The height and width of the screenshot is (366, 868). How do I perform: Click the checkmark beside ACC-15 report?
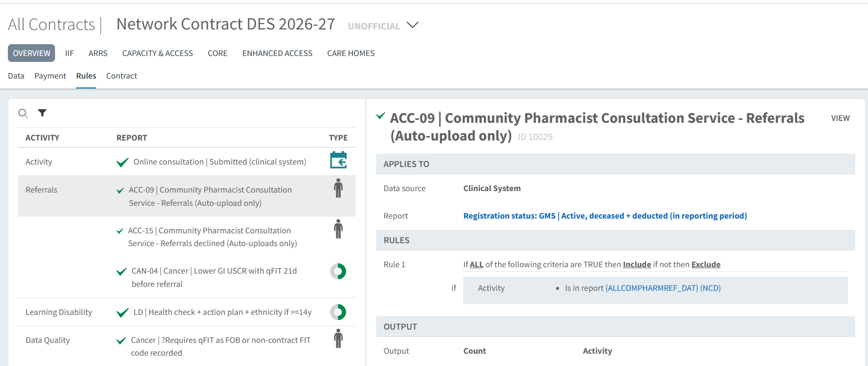tap(120, 231)
